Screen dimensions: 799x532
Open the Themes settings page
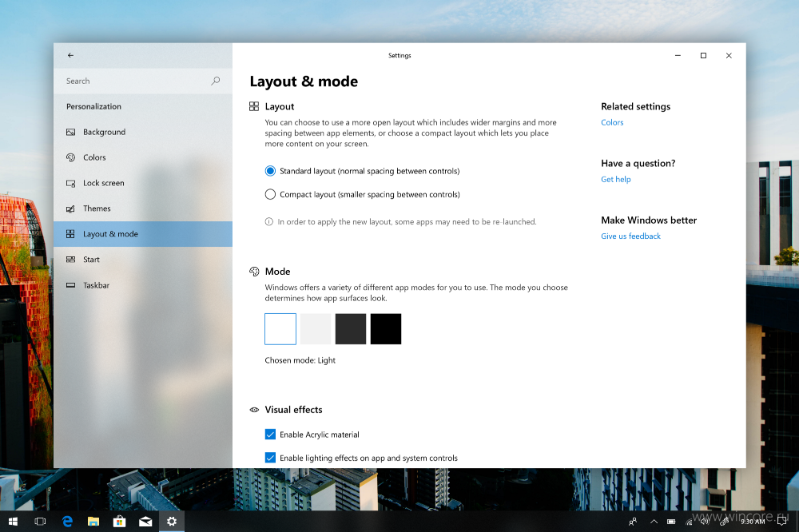click(143, 208)
